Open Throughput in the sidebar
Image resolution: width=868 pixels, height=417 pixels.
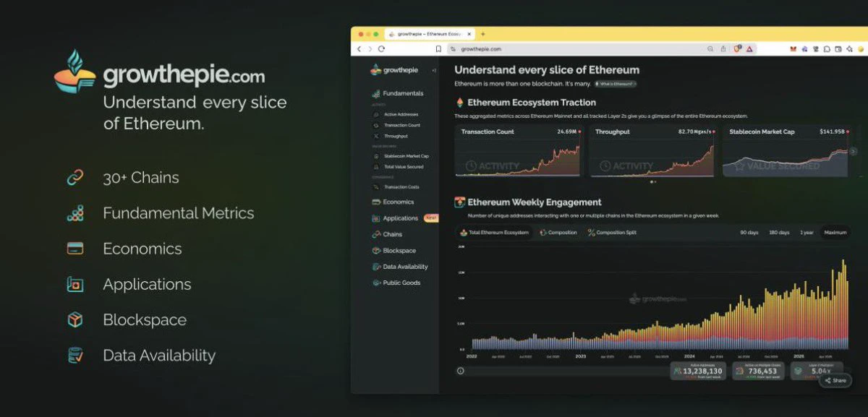point(391,136)
